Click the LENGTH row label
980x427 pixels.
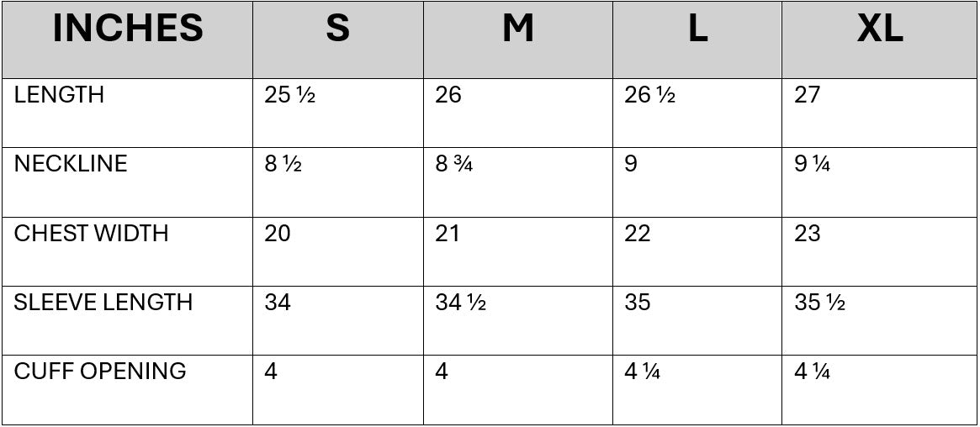pyautogui.click(x=59, y=95)
